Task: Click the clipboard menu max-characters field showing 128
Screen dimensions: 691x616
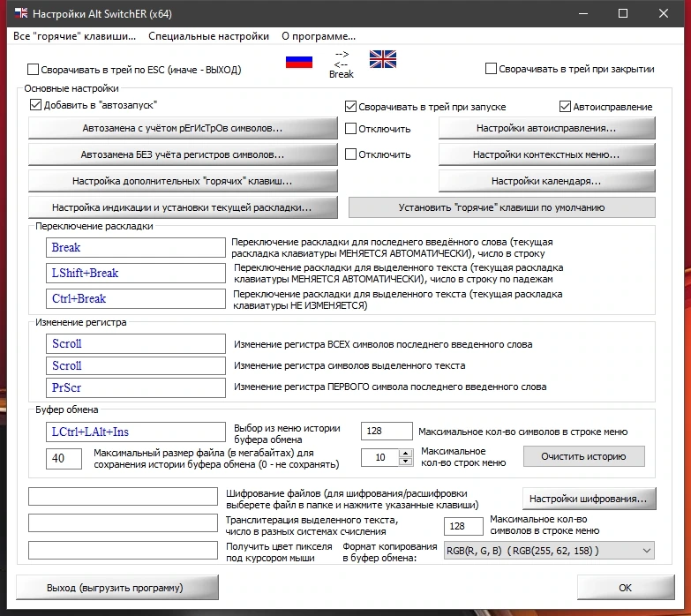Action: point(387,431)
